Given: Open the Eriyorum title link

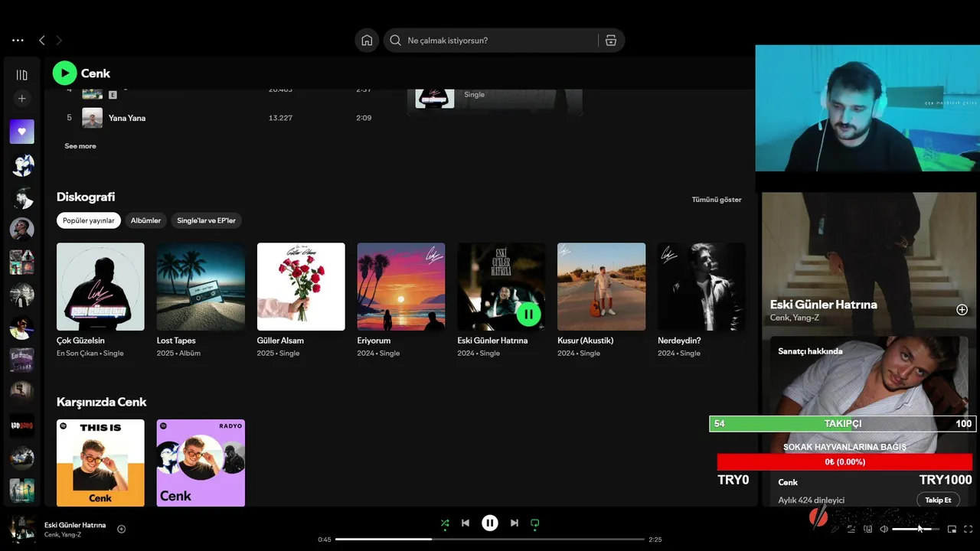Looking at the screenshot, I should [x=374, y=341].
